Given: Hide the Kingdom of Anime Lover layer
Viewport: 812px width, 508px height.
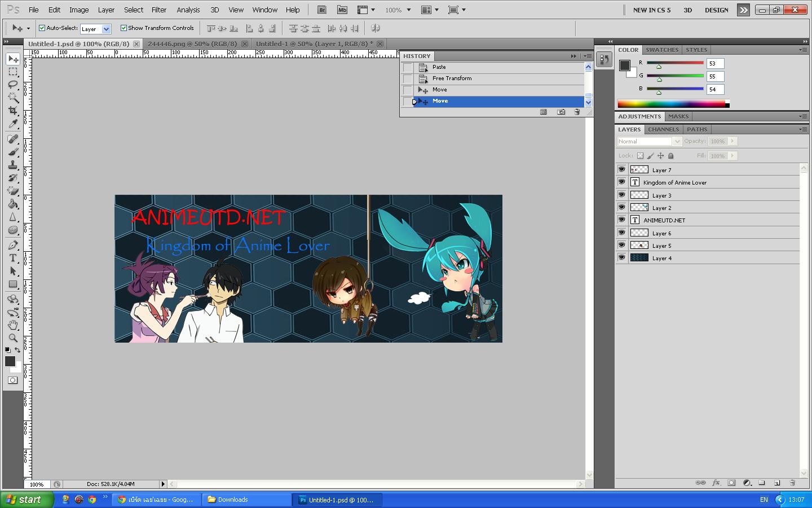Looking at the screenshot, I should (x=621, y=182).
